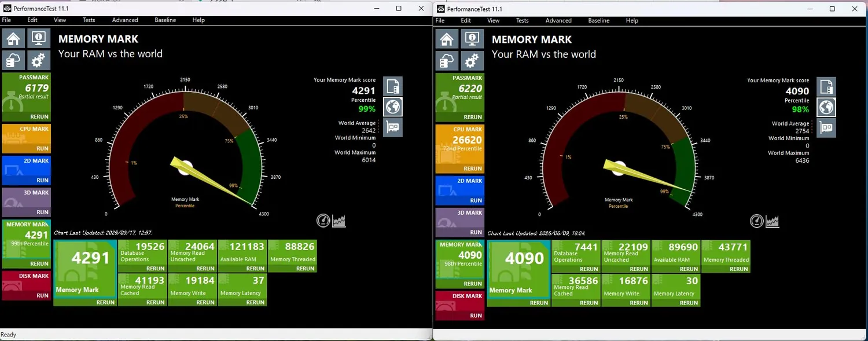Image resolution: width=868 pixels, height=341 pixels.
Task: Select the globe world comparison icon, left window
Action: click(x=393, y=107)
